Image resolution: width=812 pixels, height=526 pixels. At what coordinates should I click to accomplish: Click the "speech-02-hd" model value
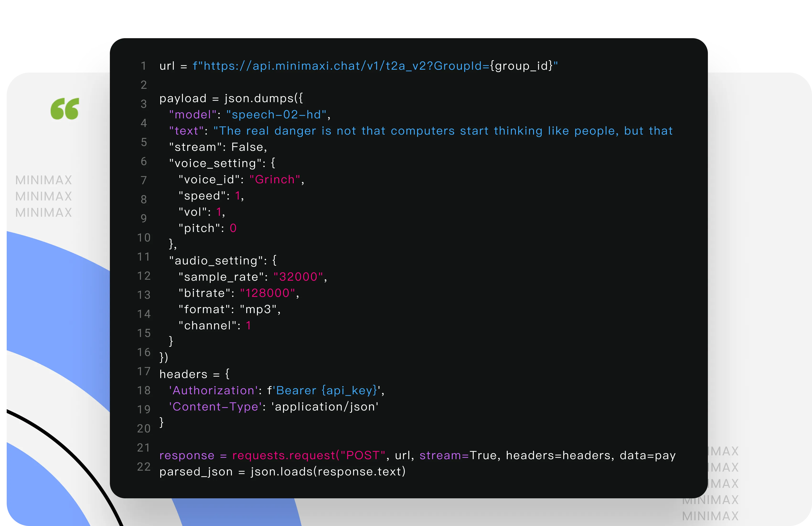pos(276,115)
